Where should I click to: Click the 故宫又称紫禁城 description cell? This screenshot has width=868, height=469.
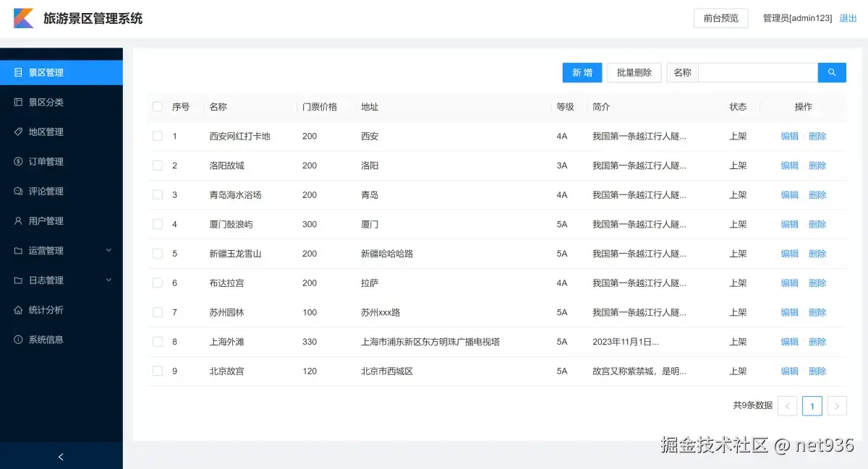pyautogui.click(x=639, y=371)
